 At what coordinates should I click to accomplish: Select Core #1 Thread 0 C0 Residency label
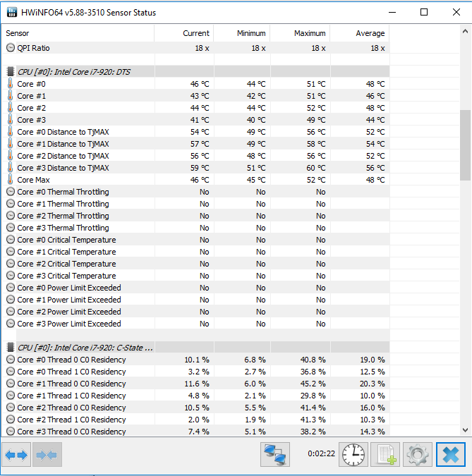pos(71,384)
